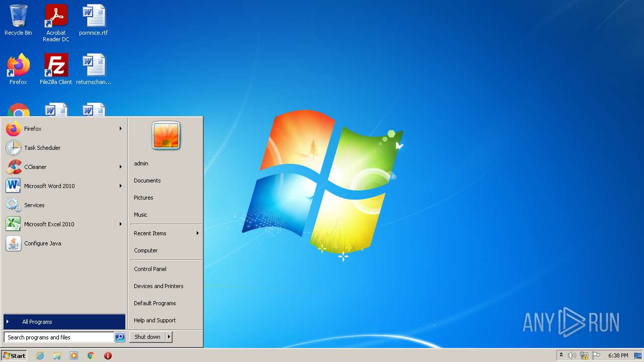Select the returnschan... document on desktop
Viewport: 644px width, 362px height.
click(x=94, y=69)
